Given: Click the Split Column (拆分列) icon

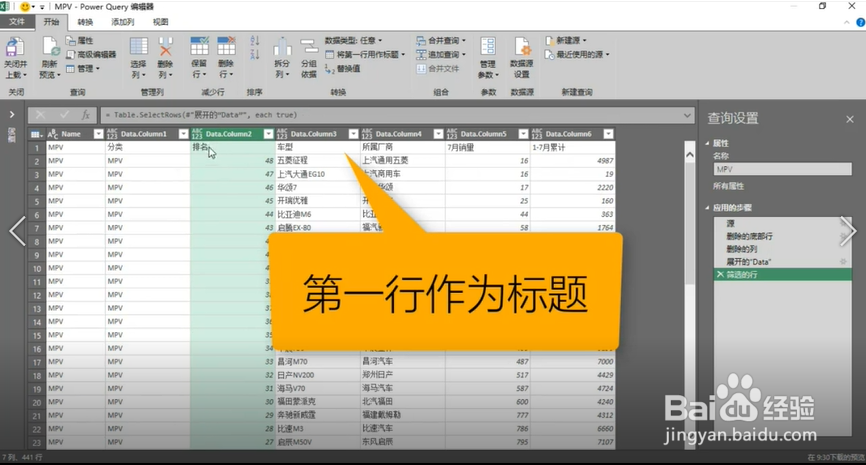Looking at the screenshot, I should pyautogui.click(x=282, y=47).
